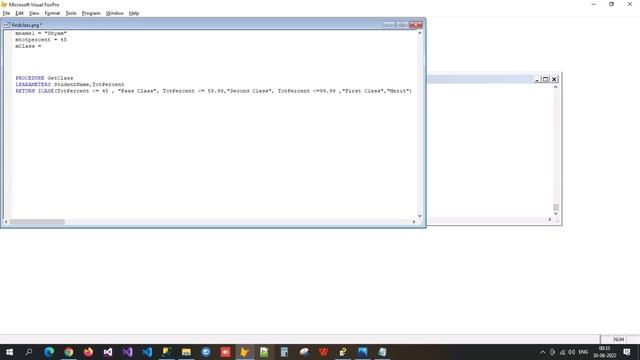Open the purple Visual Studio taskbar icon
This screenshot has height=360, width=640.
pos(127,352)
